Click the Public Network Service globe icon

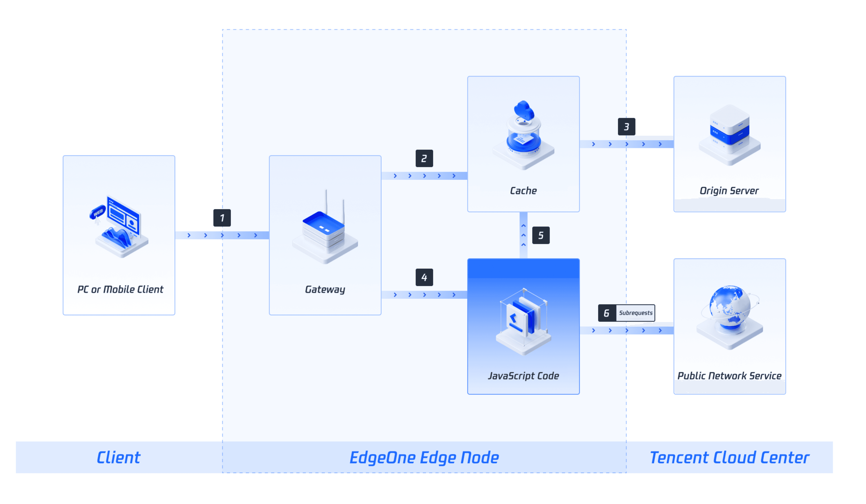(x=730, y=317)
